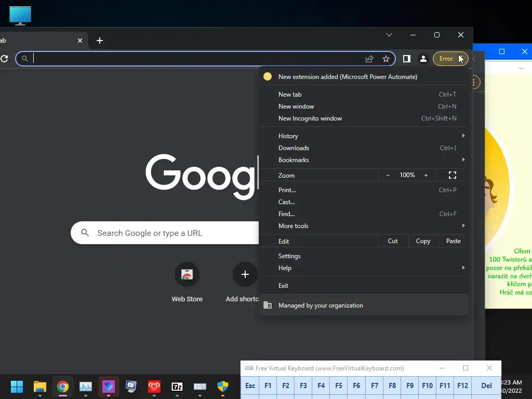Click the reload page icon
The width and height of the screenshot is (532, 399).
4,59
